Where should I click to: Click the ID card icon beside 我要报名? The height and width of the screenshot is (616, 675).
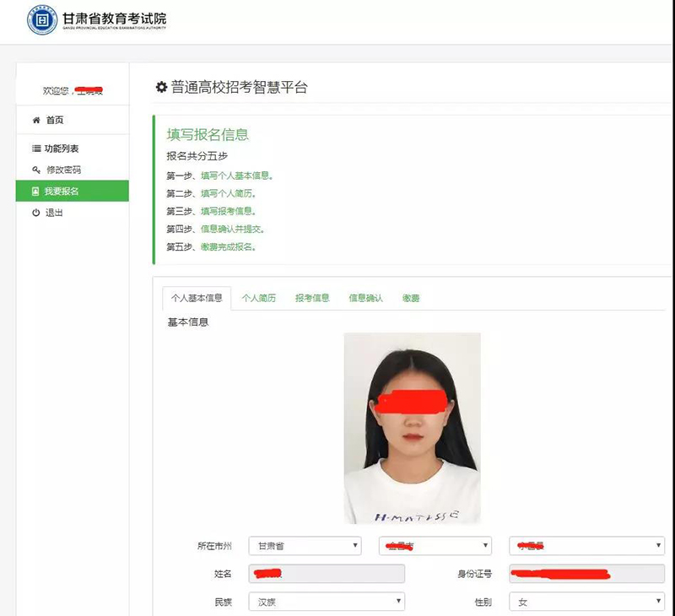tap(35, 191)
